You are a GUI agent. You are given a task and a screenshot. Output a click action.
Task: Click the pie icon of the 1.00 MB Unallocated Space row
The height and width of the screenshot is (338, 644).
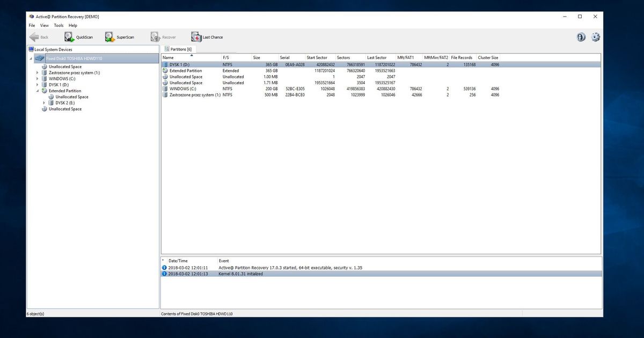165,77
